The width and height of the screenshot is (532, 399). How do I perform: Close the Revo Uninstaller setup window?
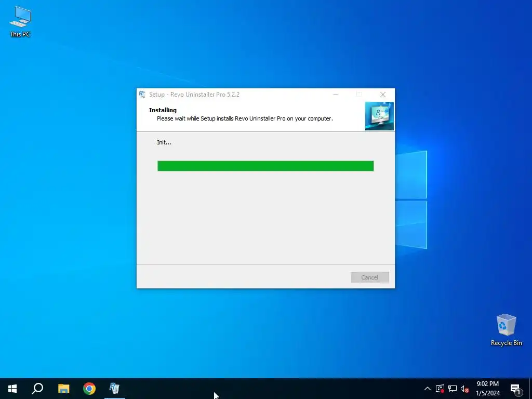pos(383,95)
